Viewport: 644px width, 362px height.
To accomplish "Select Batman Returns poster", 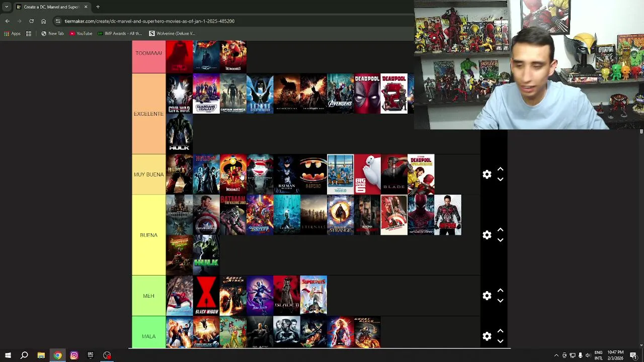I will tap(287, 174).
